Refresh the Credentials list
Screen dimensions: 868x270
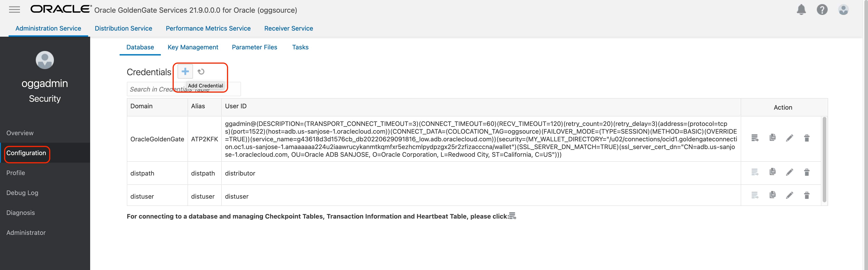[x=201, y=71]
